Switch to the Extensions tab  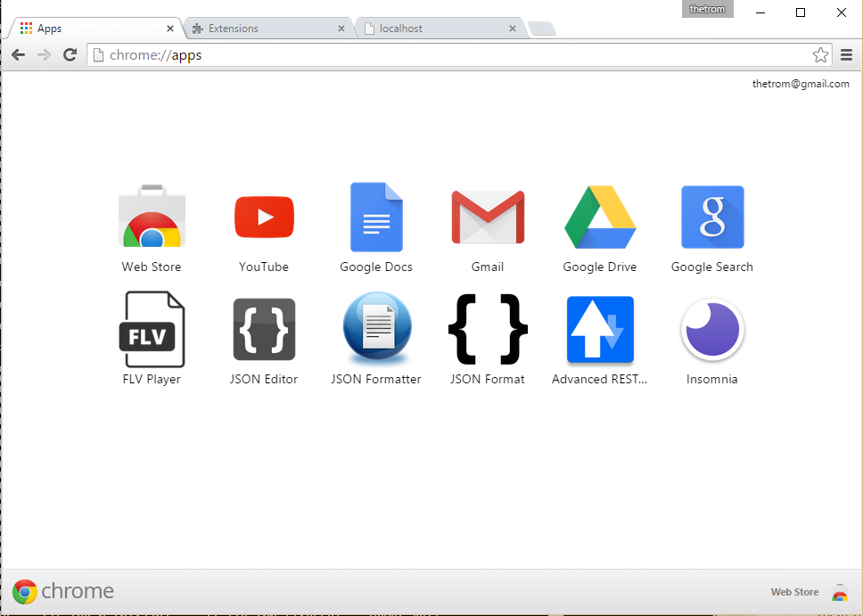pos(263,29)
